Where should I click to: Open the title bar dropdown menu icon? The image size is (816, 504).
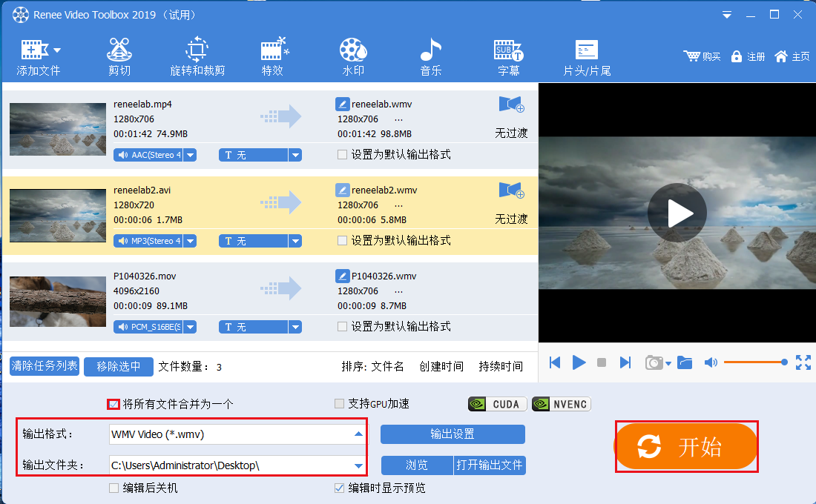[727, 15]
